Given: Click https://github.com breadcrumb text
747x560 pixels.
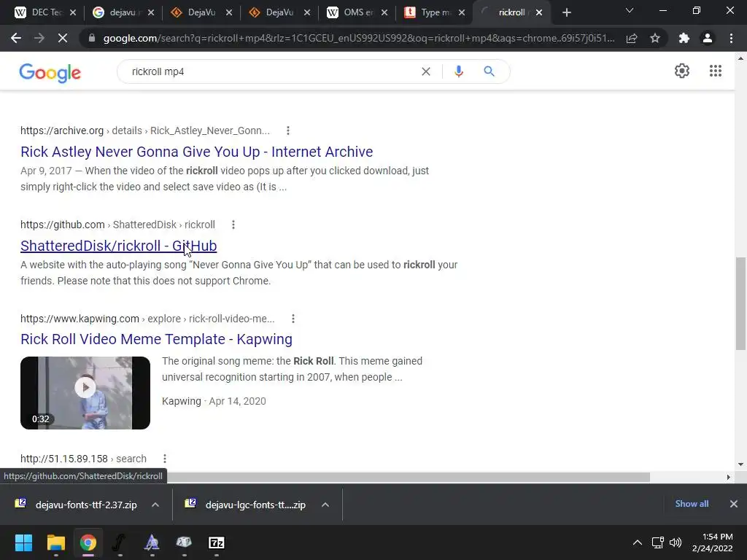Looking at the screenshot, I should (x=63, y=225).
